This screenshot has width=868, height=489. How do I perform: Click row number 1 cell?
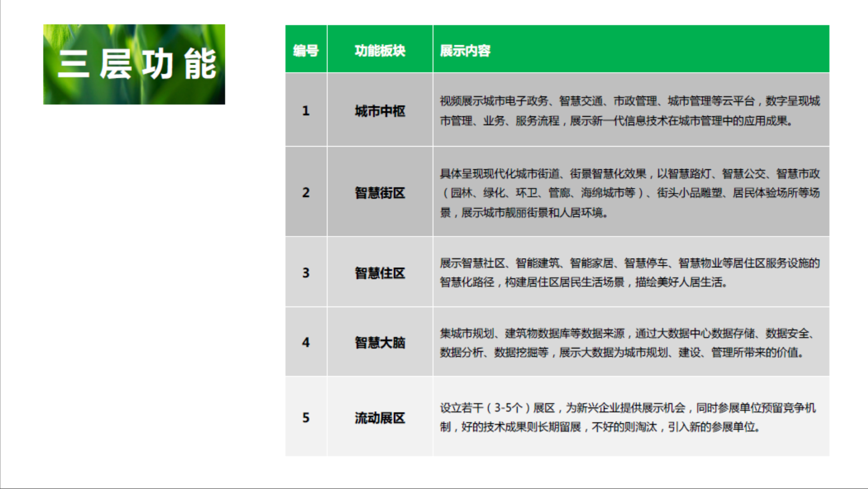click(306, 110)
